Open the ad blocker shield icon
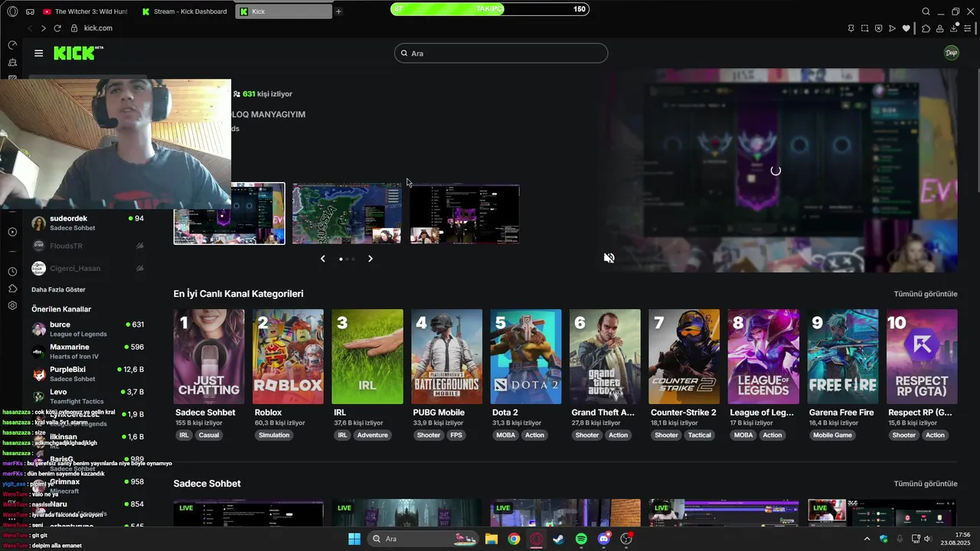 (x=878, y=28)
